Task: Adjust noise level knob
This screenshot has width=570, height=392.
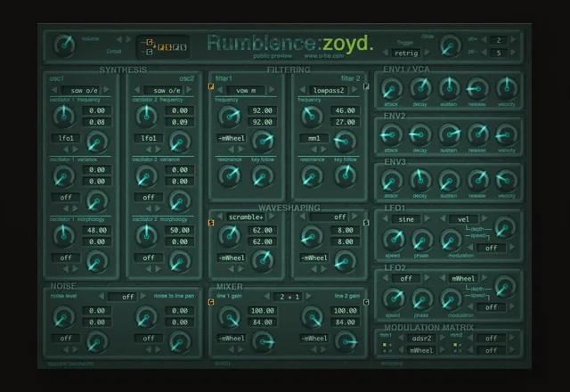Action: click(x=63, y=316)
